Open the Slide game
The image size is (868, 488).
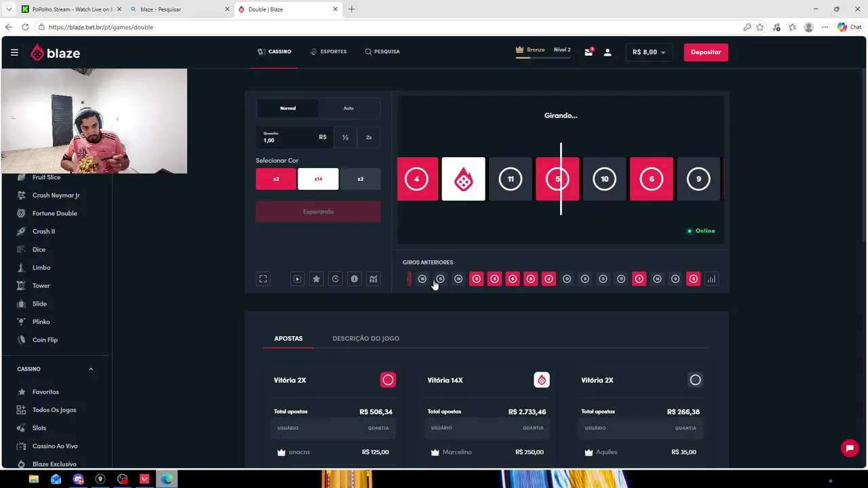(x=39, y=304)
